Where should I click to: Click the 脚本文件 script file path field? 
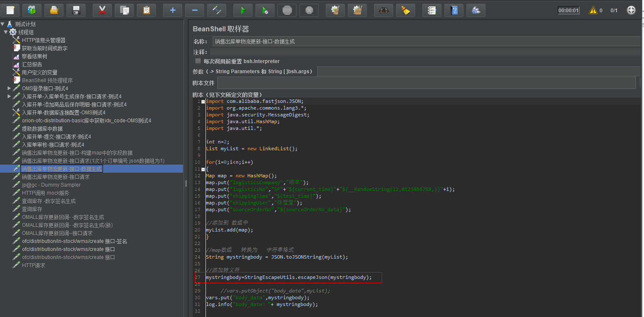[x=424, y=83]
